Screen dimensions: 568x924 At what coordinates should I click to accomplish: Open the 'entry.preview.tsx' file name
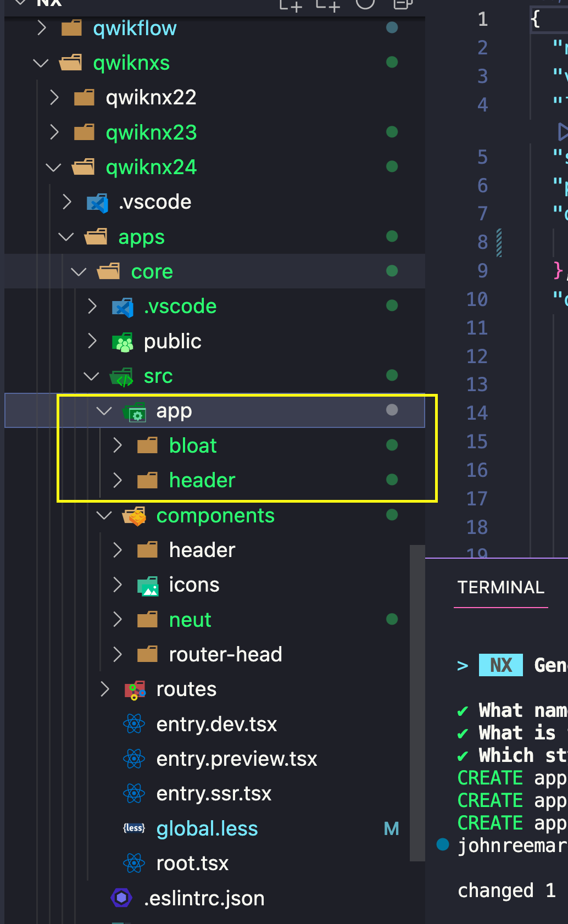(x=237, y=759)
